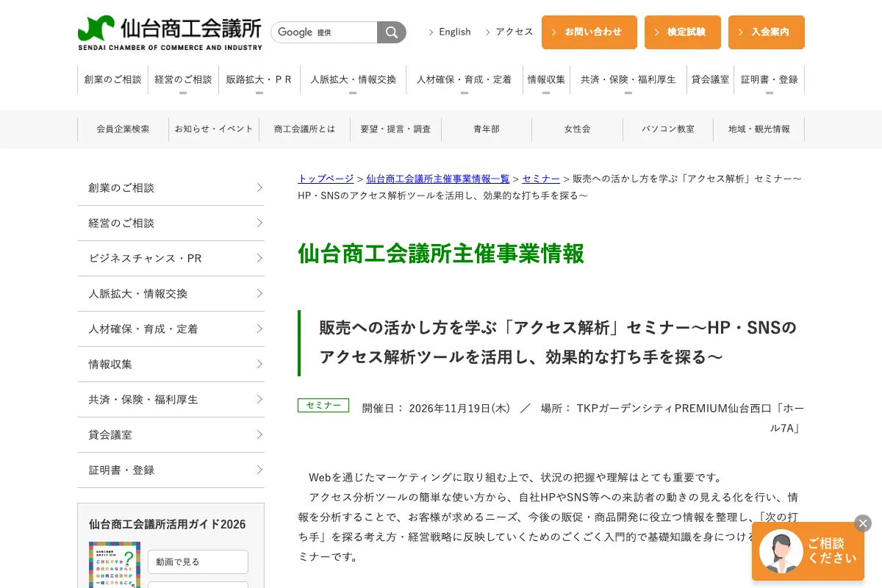The image size is (882, 588).
Task: Select 青年部 in sub navigation
Action: (487, 129)
